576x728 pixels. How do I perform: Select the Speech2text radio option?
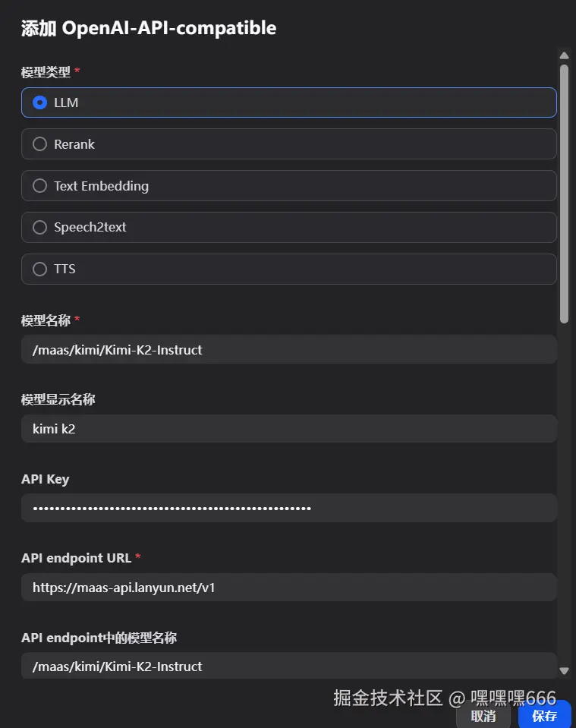(40, 227)
